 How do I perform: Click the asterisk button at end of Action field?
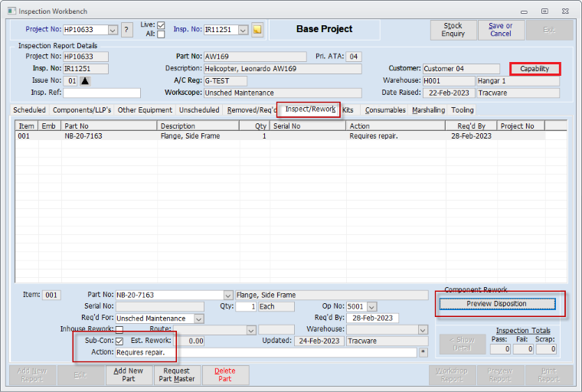423,353
